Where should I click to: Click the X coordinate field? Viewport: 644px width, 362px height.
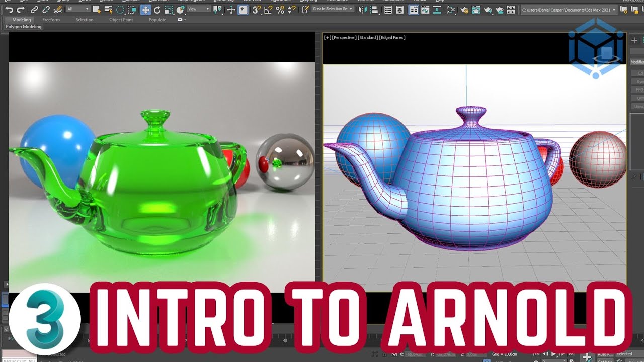(x=415, y=354)
